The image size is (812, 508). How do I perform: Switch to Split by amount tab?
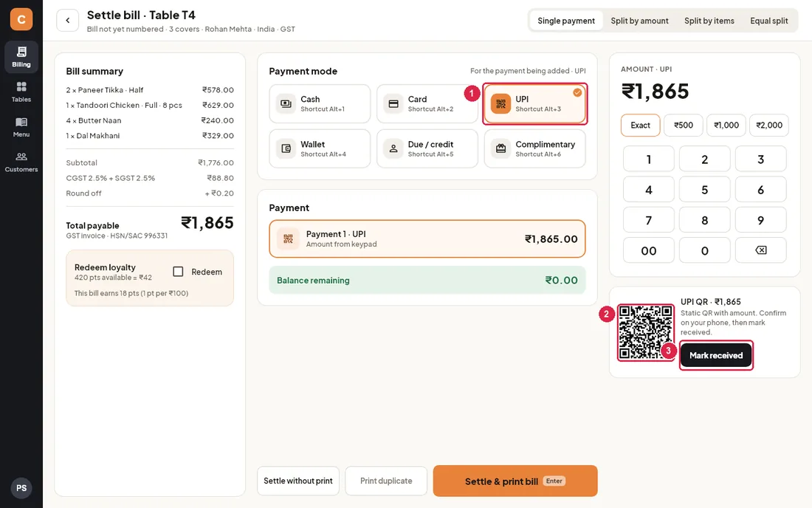[x=639, y=21]
